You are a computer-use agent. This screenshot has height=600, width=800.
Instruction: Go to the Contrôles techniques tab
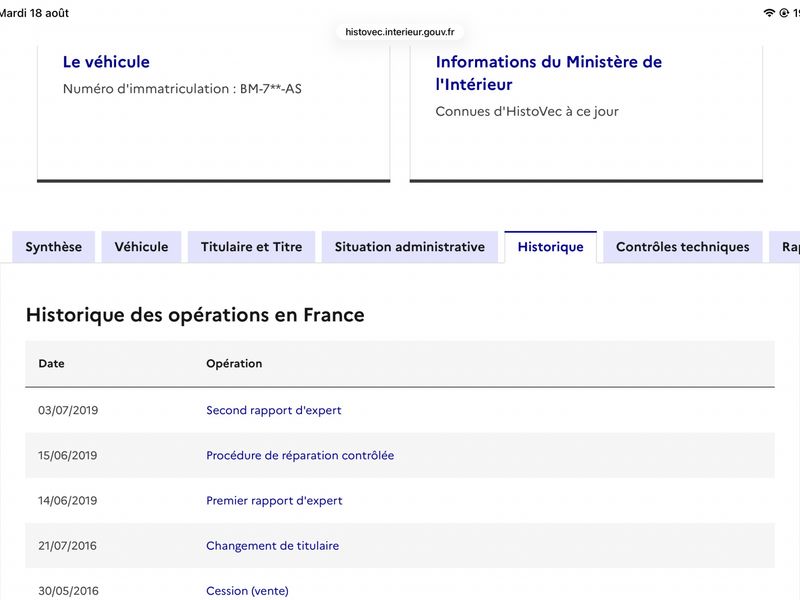click(683, 247)
